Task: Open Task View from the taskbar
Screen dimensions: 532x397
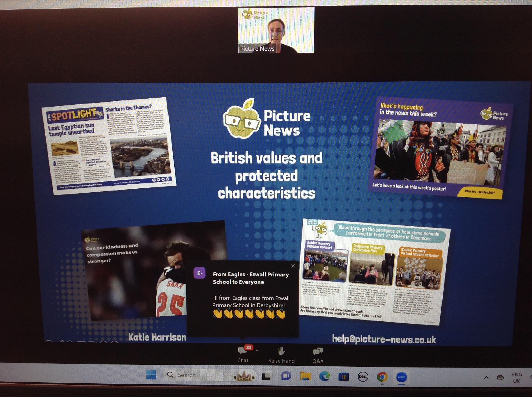Action: [266, 376]
